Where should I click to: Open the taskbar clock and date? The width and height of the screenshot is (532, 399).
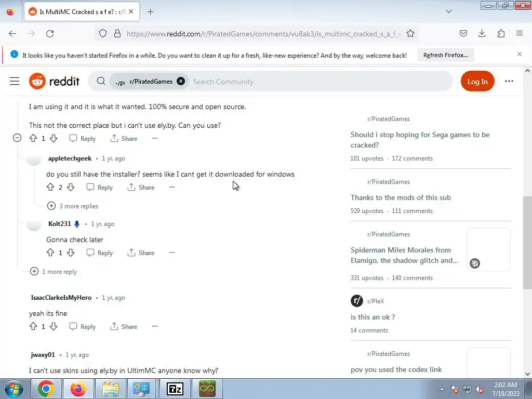pyautogui.click(x=506, y=389)
